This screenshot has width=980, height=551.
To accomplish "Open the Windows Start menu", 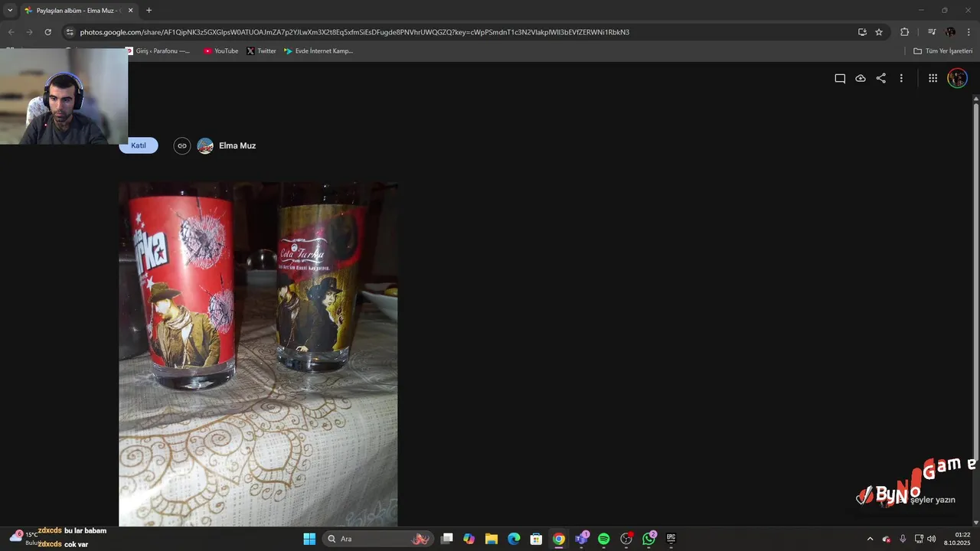I will coord(309,539).
